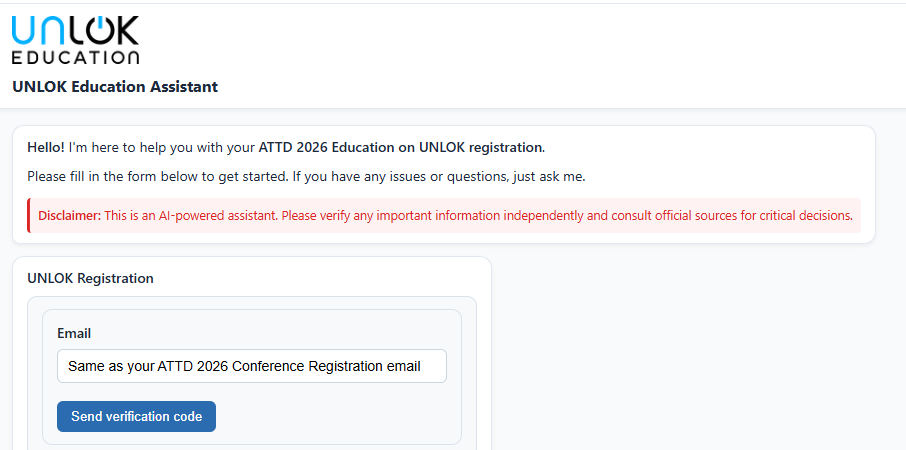
Task: Click the UNLOK Education Assistant title
Action: point(115,87)
